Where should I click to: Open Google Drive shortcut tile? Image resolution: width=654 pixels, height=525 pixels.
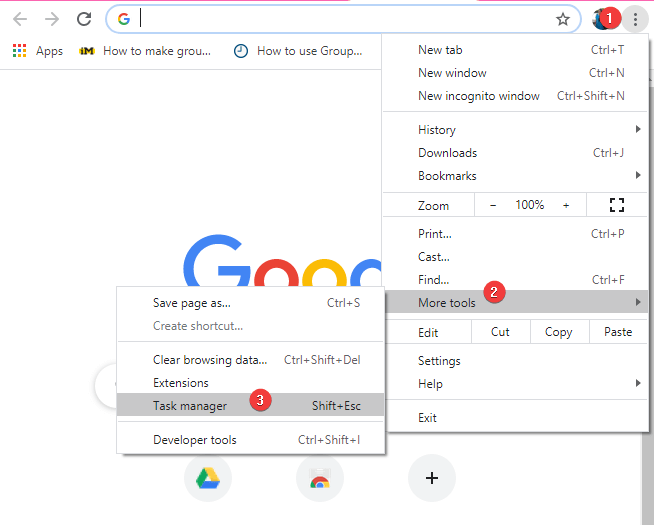coord(208,478)
